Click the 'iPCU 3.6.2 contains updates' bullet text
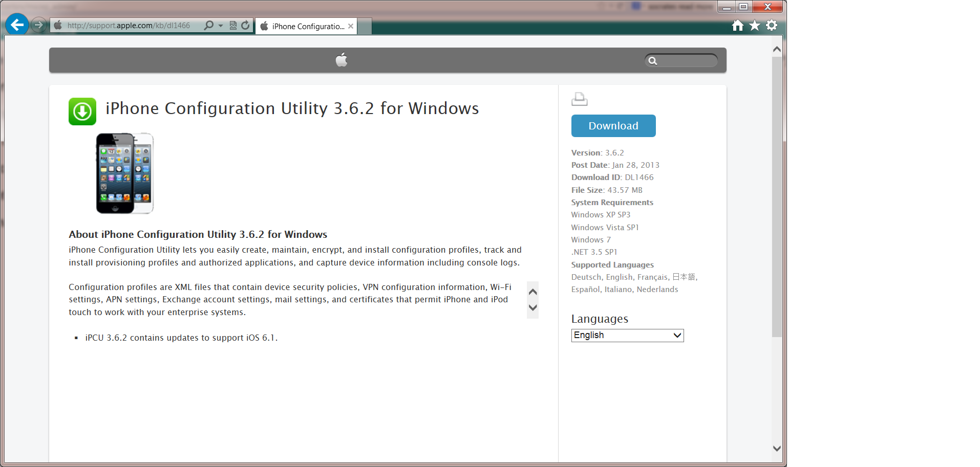 (x=181, y=338)
